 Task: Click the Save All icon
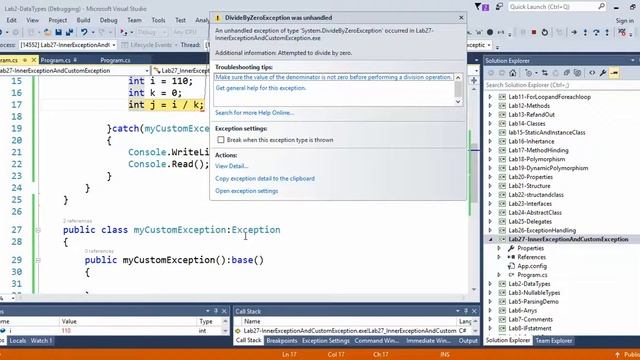point(69,32)
